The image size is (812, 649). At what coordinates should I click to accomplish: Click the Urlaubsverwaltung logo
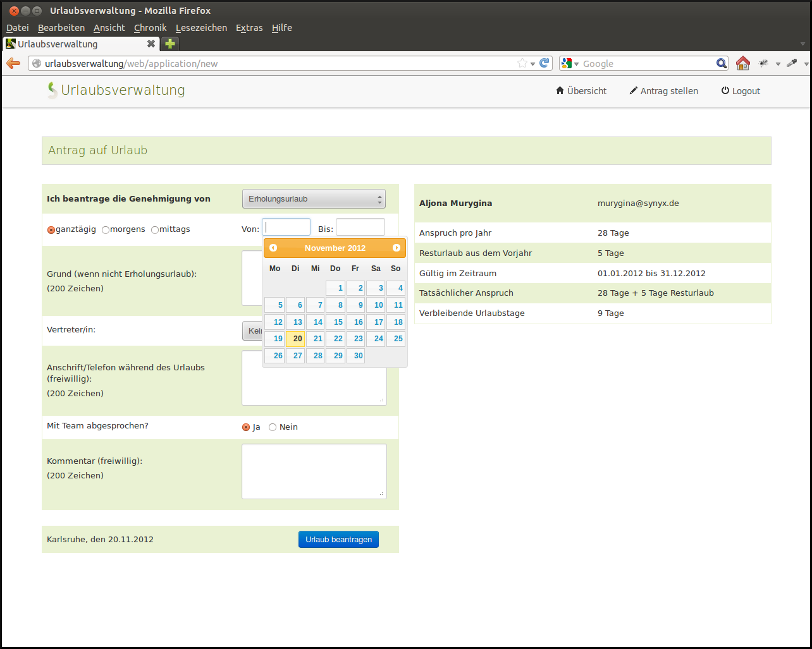click(116, 90)
